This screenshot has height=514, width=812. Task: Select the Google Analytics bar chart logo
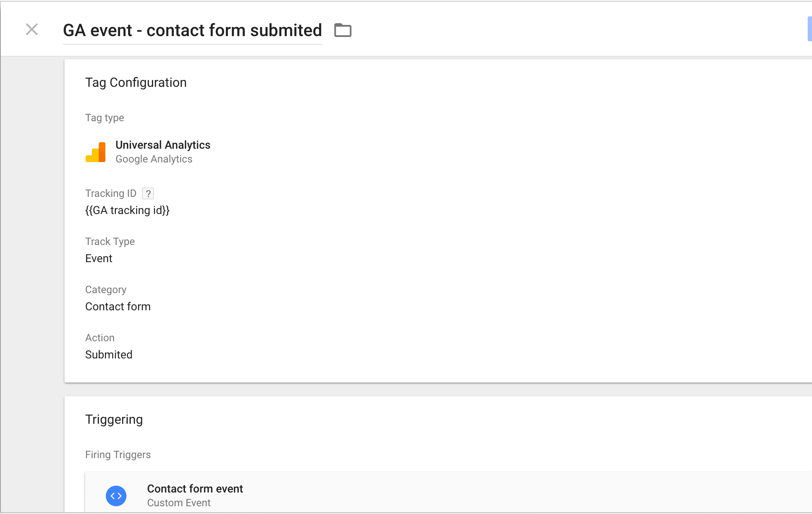95,152
